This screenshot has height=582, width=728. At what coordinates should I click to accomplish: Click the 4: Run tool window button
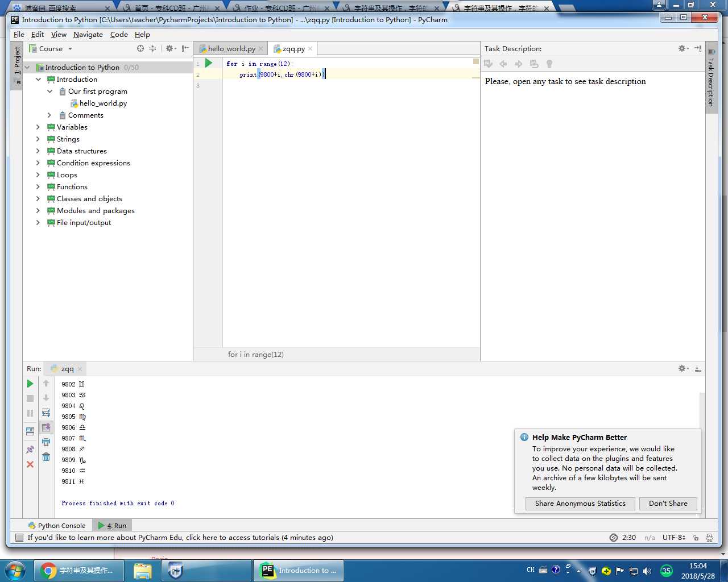(112, 525)
